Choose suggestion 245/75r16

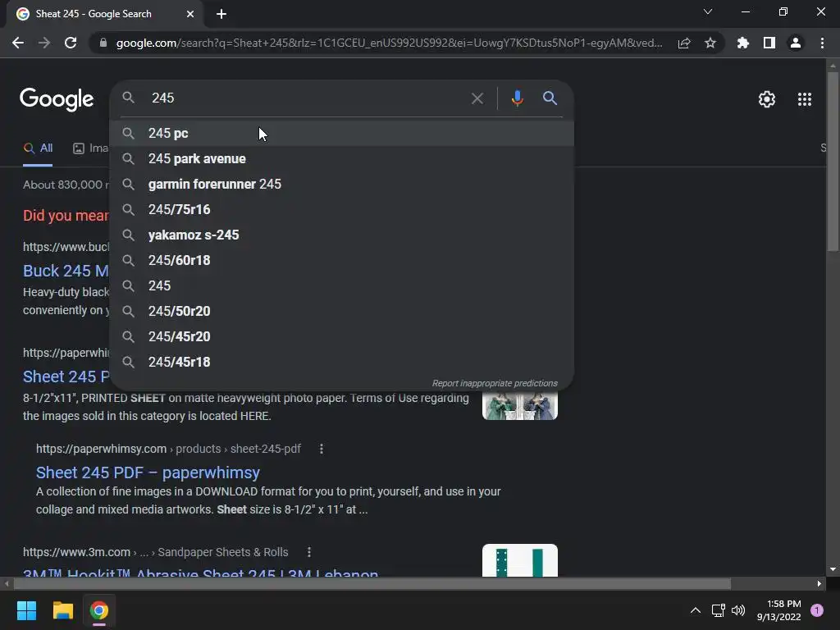tap(342, 209)
